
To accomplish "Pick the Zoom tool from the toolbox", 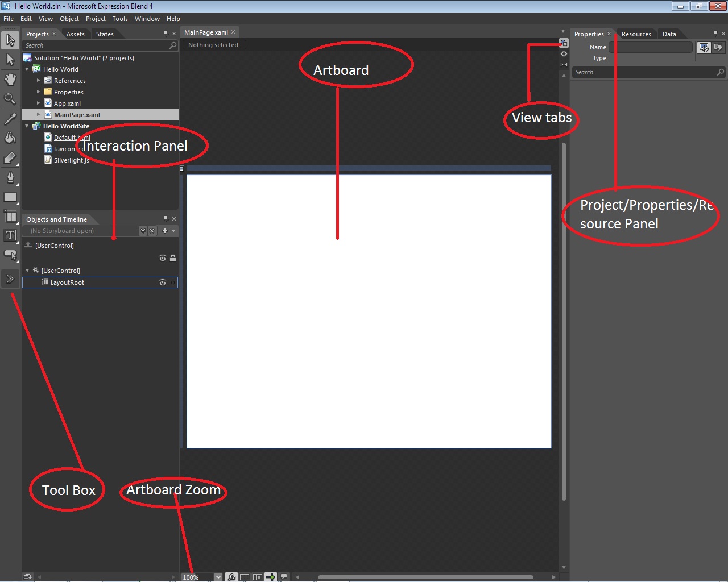I will 10,98.
